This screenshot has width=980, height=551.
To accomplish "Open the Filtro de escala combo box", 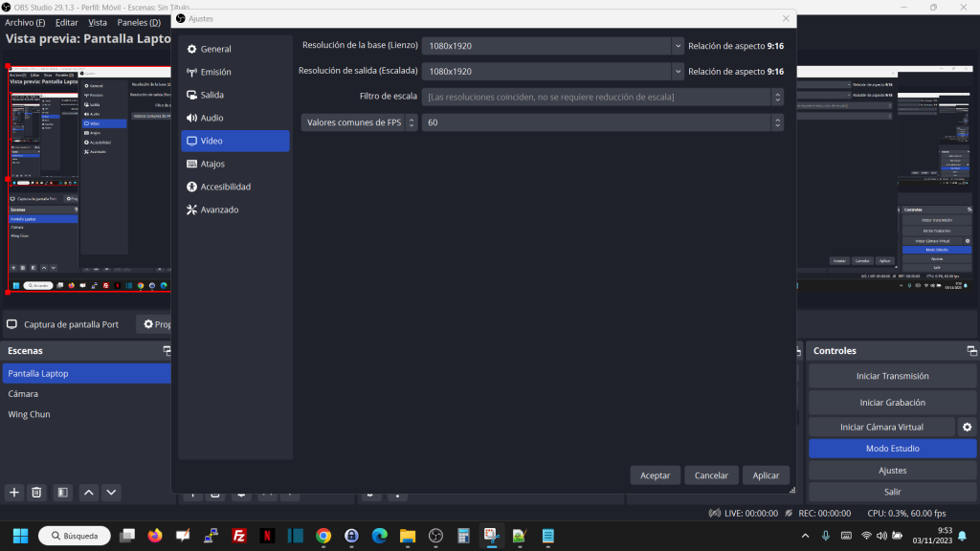I will point(603,97).
